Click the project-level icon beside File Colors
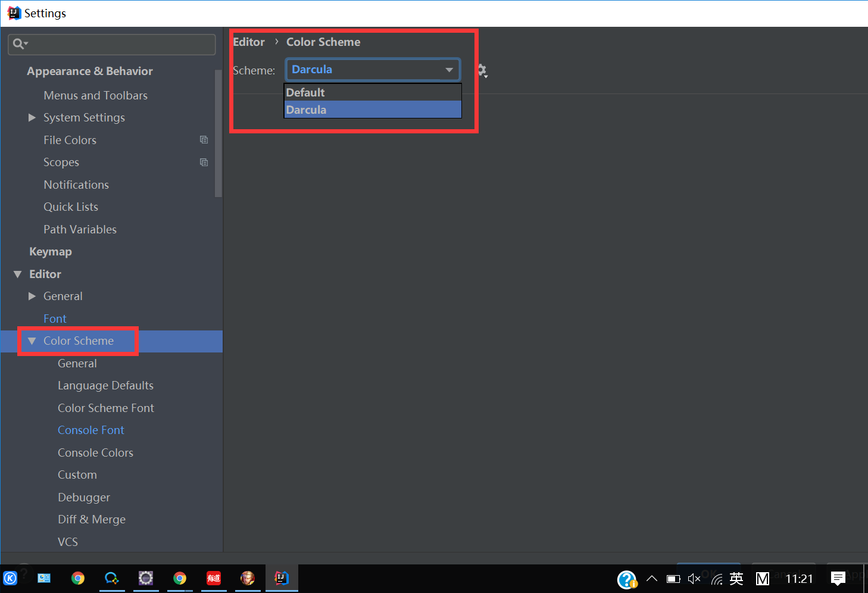The image size is (868, 593). click(204, 139)
